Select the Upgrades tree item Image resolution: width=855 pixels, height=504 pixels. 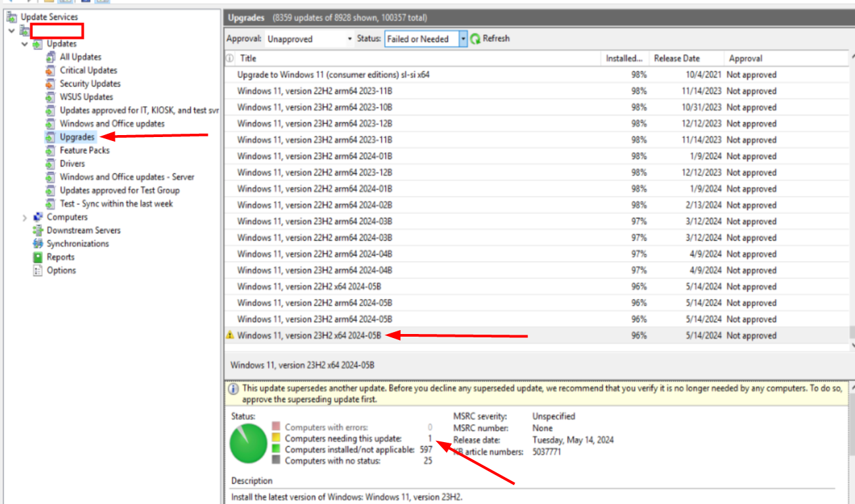[x=77, y=137]
